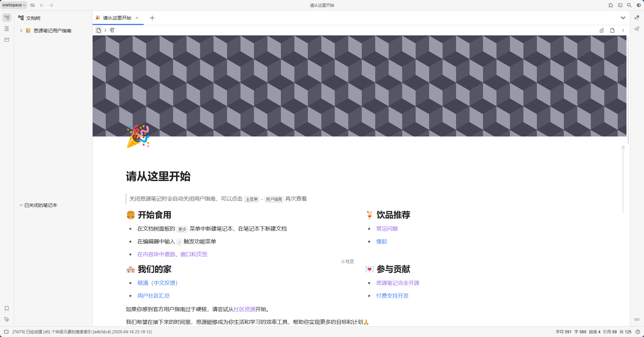This screenshot has height=337, width=644.
Task: Open the 付费支持开发 link
Action: tap(392, 296)
